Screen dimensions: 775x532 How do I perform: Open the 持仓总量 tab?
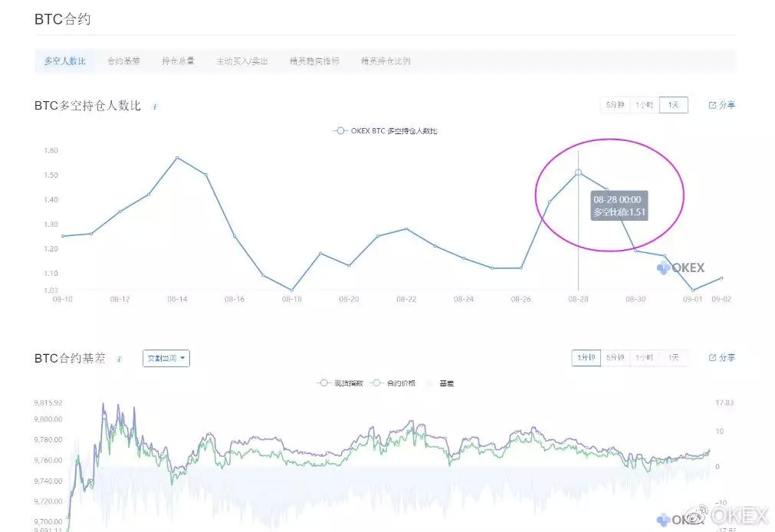(178, 61)
